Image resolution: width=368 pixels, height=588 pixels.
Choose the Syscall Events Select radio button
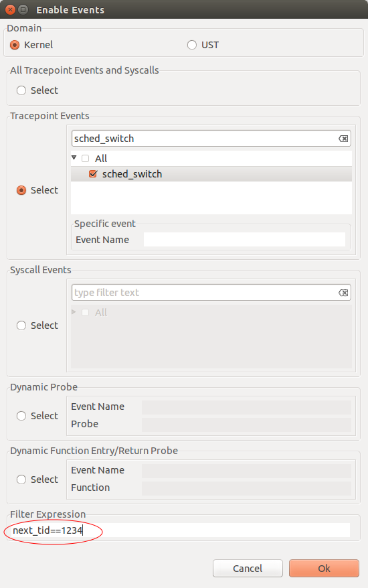[x=21, y=325]
